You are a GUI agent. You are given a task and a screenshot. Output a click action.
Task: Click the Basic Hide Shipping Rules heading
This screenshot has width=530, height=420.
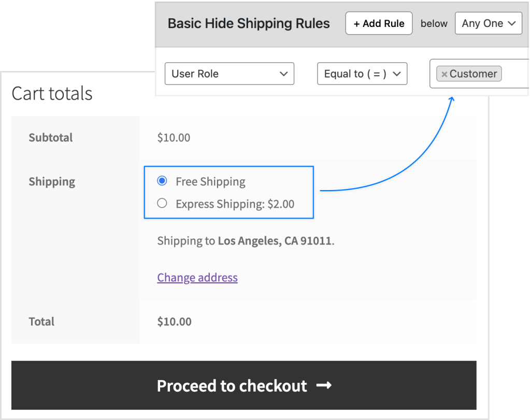(249, 23)
